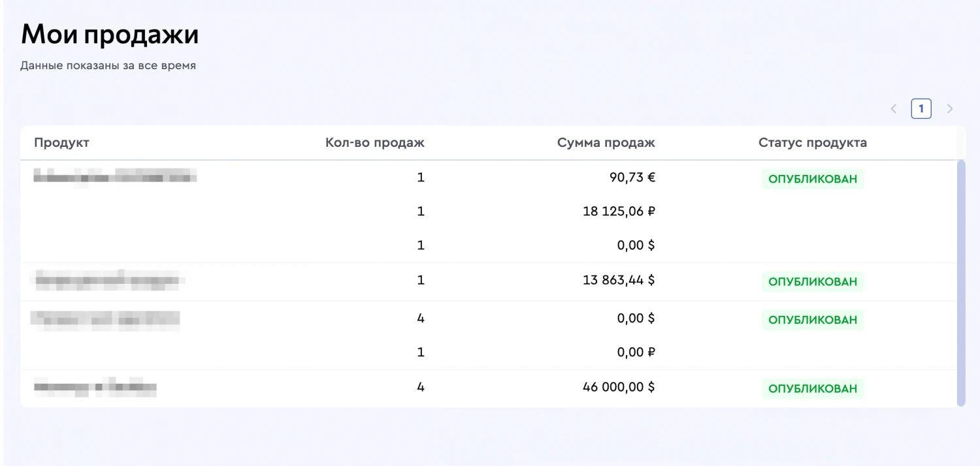This screenshot has height=466, width=980.
Task: Open the blurred product name in 13 863,44 $ row
Action: tap(108, 281)
